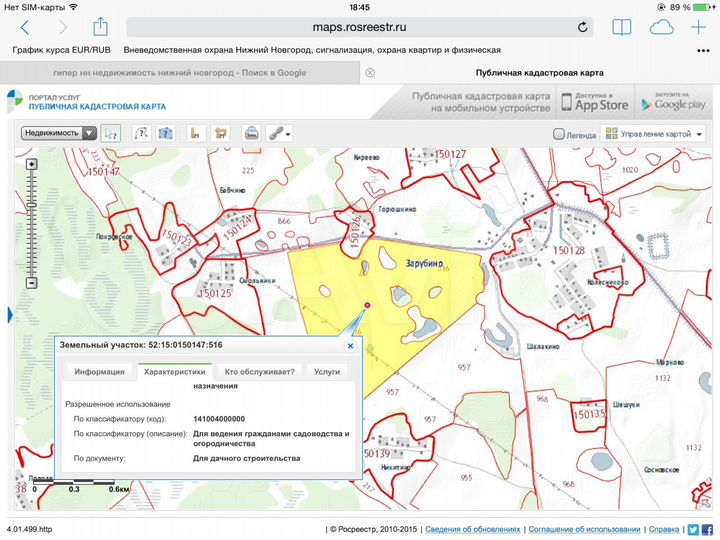The height and width of the screenshot is (540, 720).
Task: Open Safari bookmarks book icon
Action: 621,27
